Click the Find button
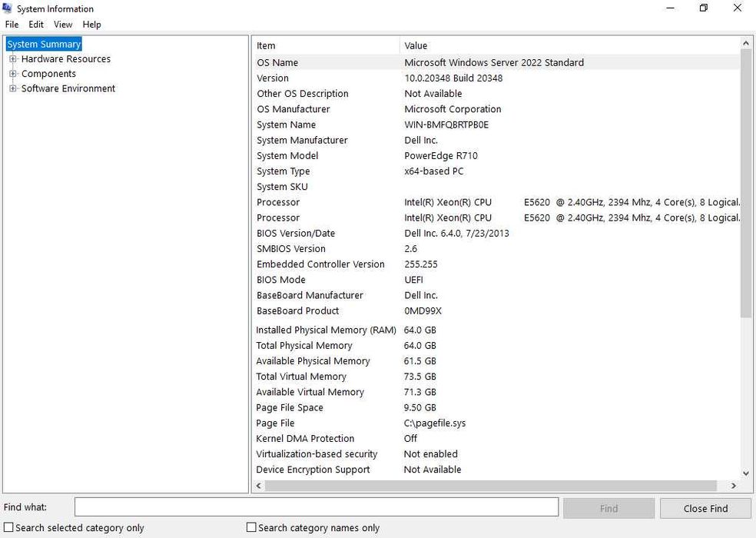Image resolution: width=756 pixels, height=538 pixels. (x=608, y=508)
